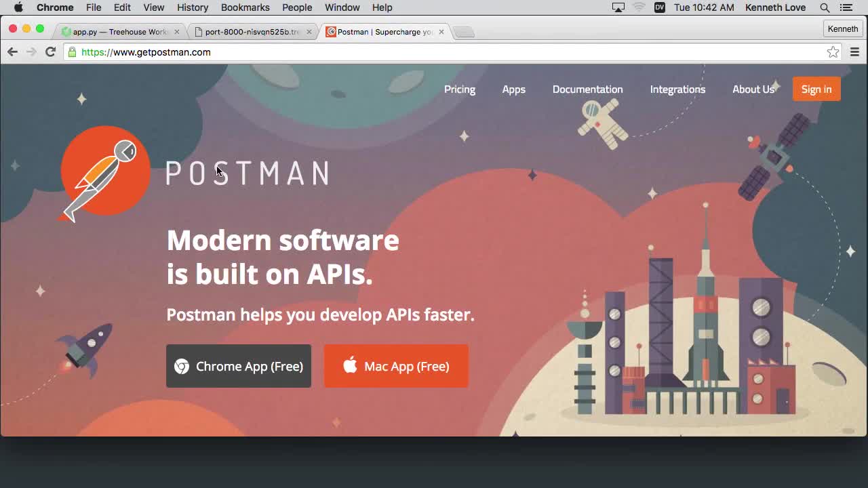Screen dimensions: 868x488
Task: Open the Window menu
Action: pyautogui.click(x=342, y=7)
